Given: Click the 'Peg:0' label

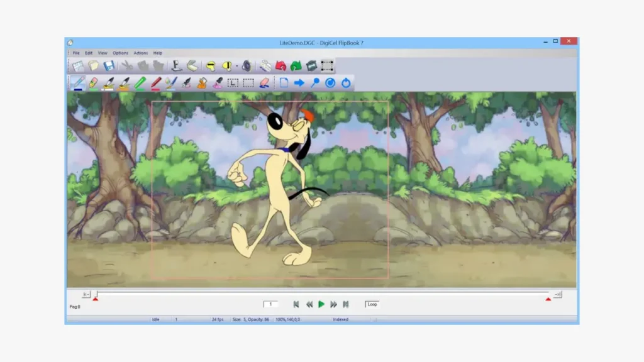Looking at the screenshot, I should [x=75, y=307].
